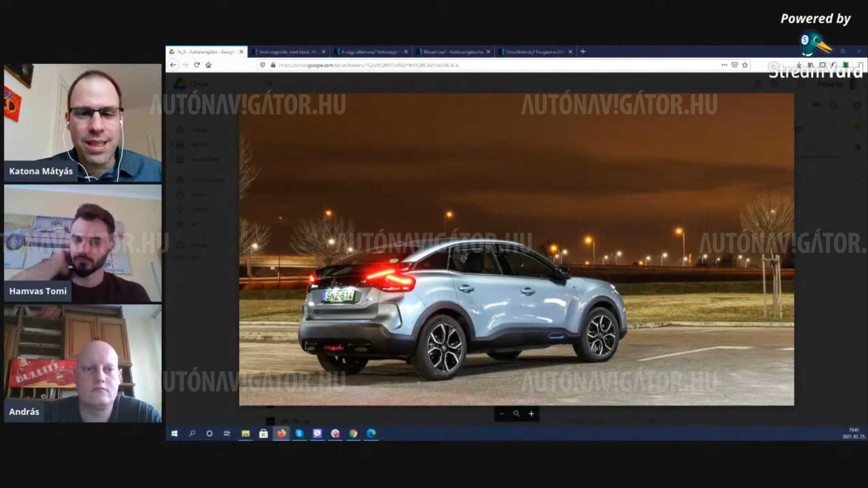Zoom in on the image with plus button
Image resolution: width=868 pixels, height=488 pixels.
pyautogui.click(x=531, y=413)
